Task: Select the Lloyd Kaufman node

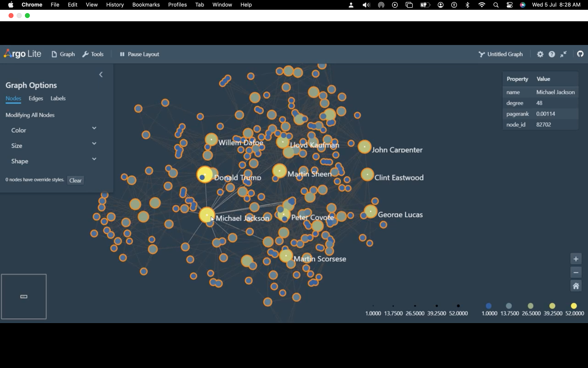Action: [x=283, y=142]
